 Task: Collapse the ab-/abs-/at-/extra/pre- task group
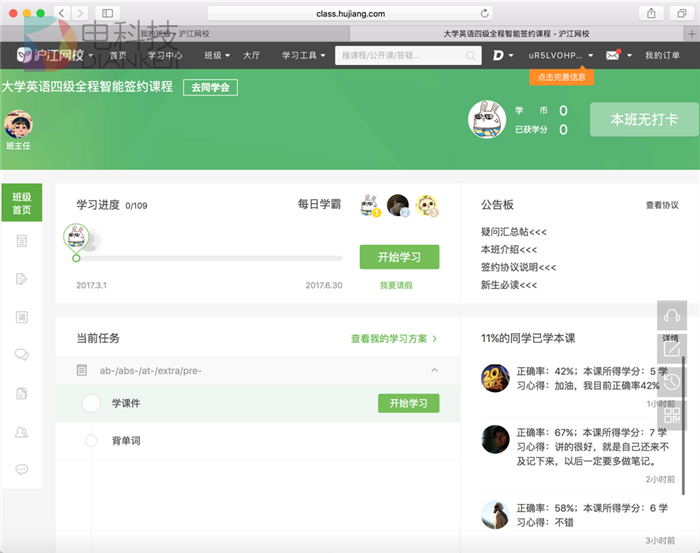click(x=434, y=370)
